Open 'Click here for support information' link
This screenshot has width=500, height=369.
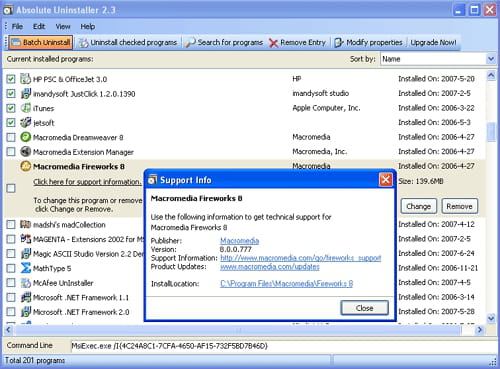click(x=87, y=182)
